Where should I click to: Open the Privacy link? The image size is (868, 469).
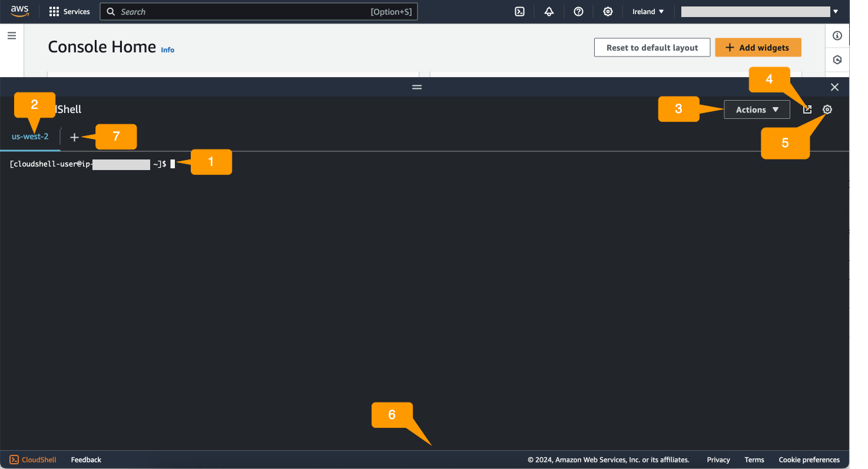718,460
